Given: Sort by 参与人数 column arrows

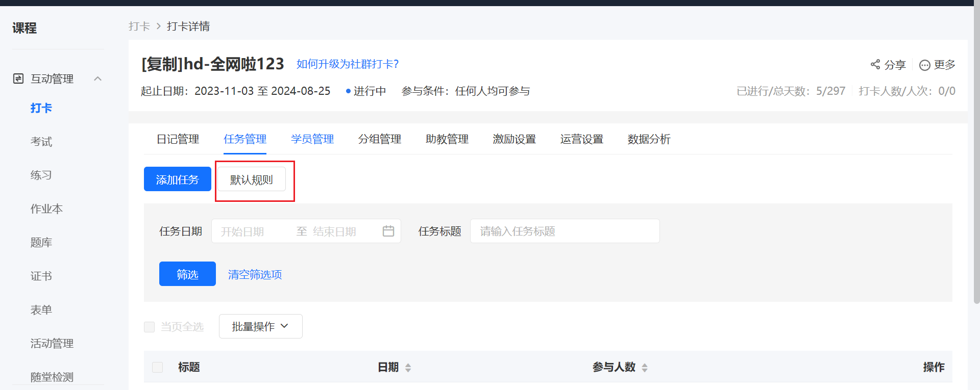Looking at the screenshot, I should click(x=645, y=368).
